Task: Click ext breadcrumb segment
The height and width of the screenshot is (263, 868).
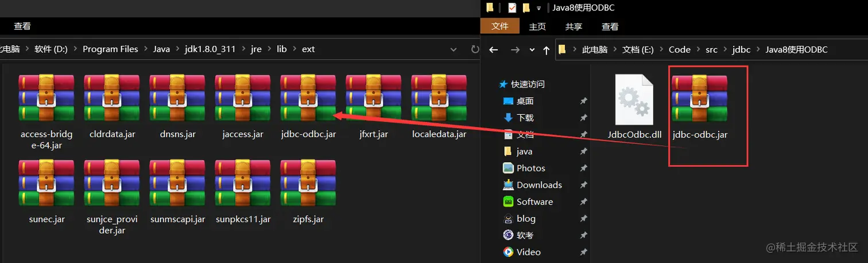Action: coord(308,49)
